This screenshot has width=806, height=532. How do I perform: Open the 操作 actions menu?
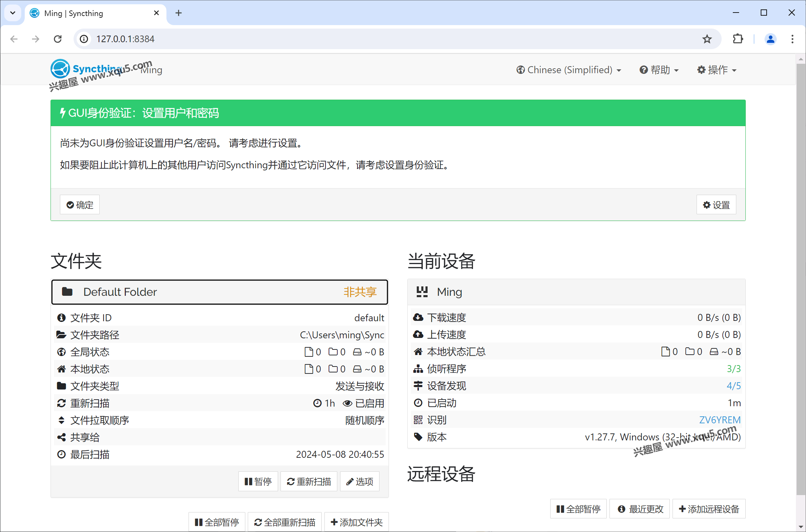click(717, 70)
